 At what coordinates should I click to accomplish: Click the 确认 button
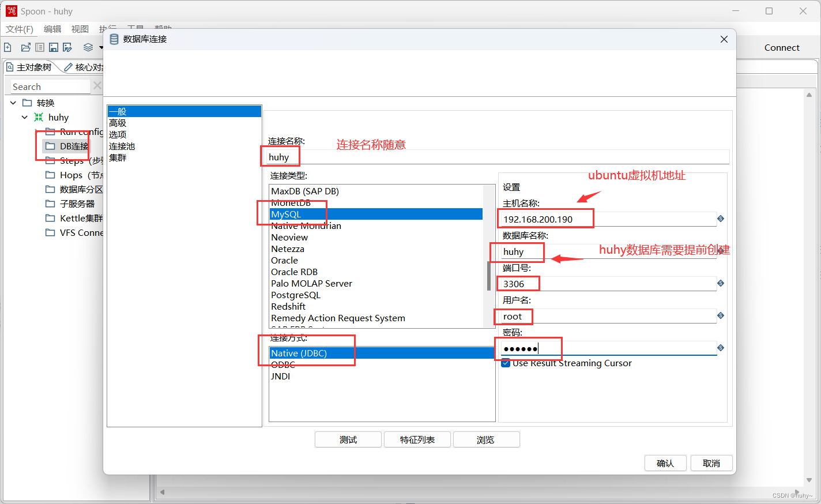coord(665,463)
